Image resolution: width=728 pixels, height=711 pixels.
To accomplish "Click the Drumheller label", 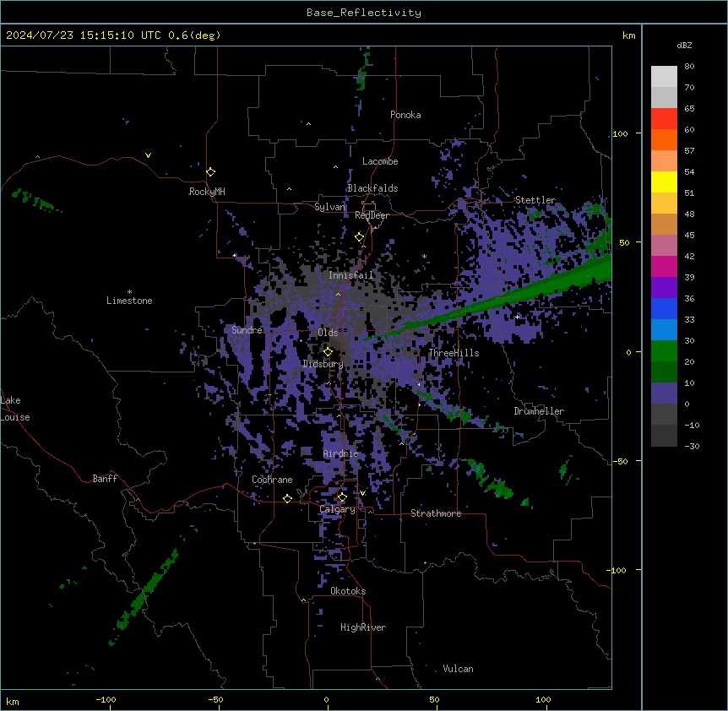I will point(539,411).
